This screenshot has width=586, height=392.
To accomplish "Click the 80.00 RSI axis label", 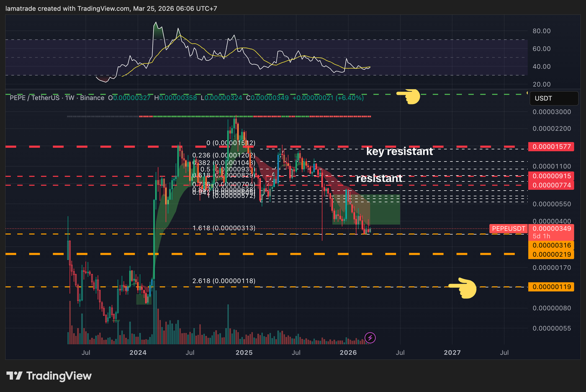I will (542, 31).
